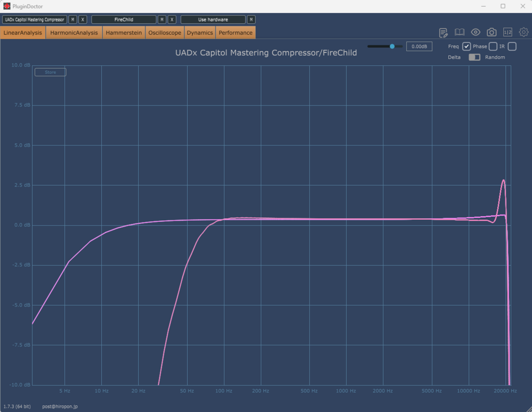Screen dimensions: 532x412
Task: Click the Random label
Action: (495, 57)
